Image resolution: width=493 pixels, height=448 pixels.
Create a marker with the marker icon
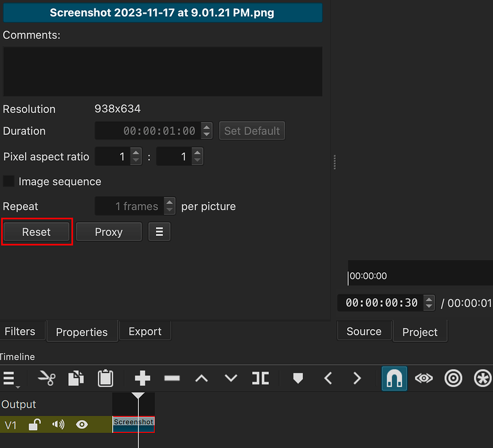pos(298,378)
